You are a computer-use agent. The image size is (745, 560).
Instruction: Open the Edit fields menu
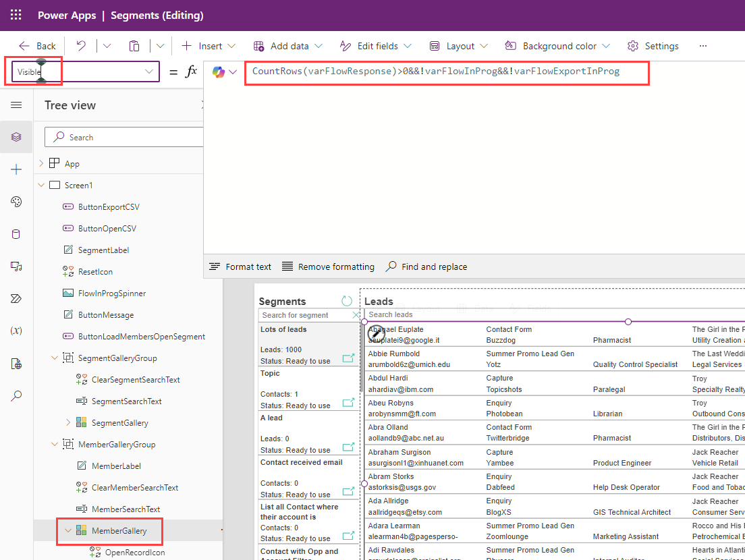tap(375, 46)
